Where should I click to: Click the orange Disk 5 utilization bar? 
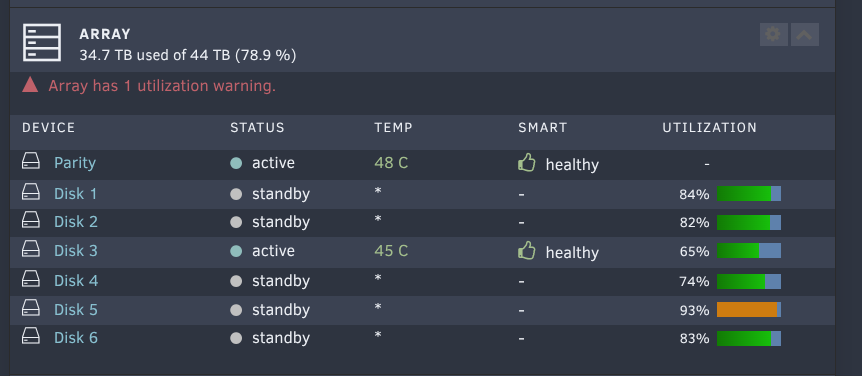pos(749,309)
